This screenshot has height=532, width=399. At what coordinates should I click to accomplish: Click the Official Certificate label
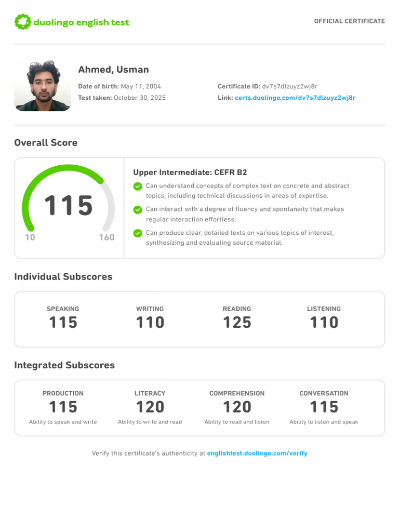[x=349, y=21]
